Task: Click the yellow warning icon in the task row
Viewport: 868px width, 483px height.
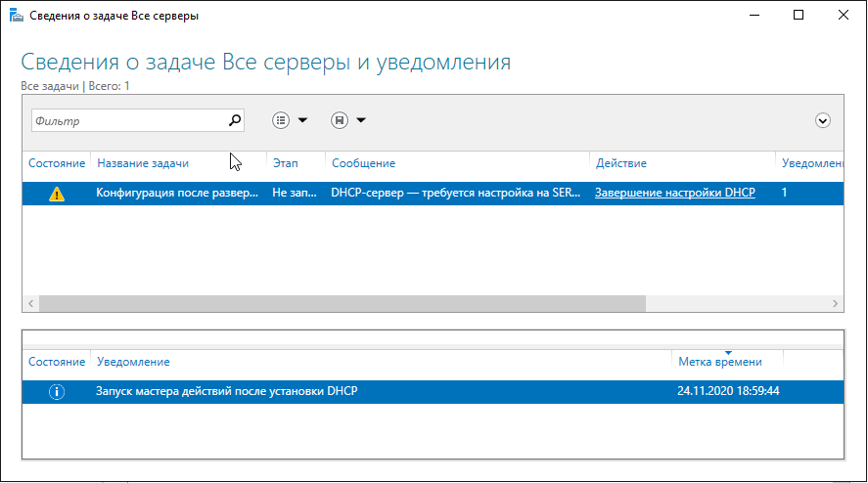Action: [x=57, y=194]
